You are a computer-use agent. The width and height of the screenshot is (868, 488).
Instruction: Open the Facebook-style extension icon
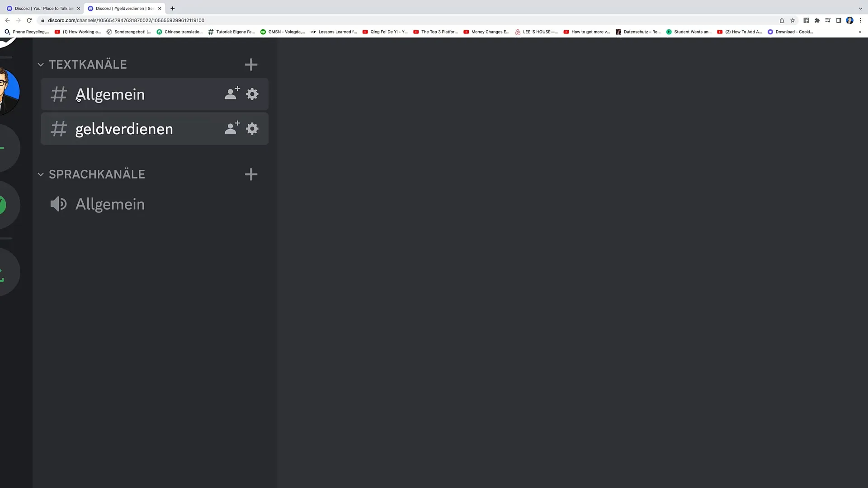(806, 20)
